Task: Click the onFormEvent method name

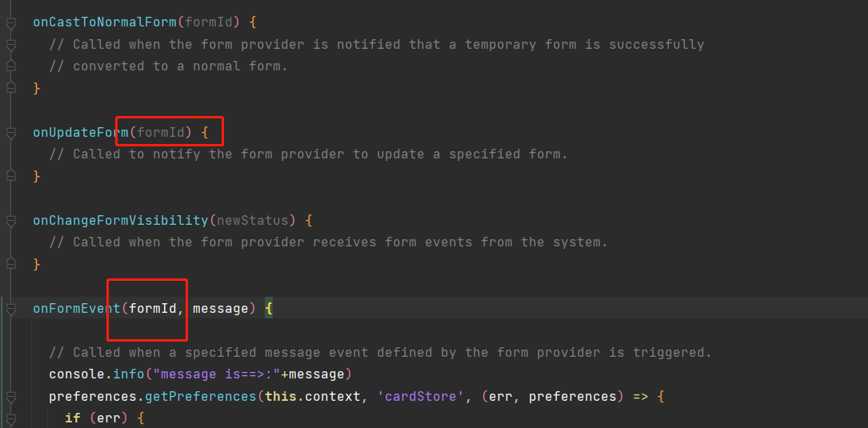Action: [76, 308]
